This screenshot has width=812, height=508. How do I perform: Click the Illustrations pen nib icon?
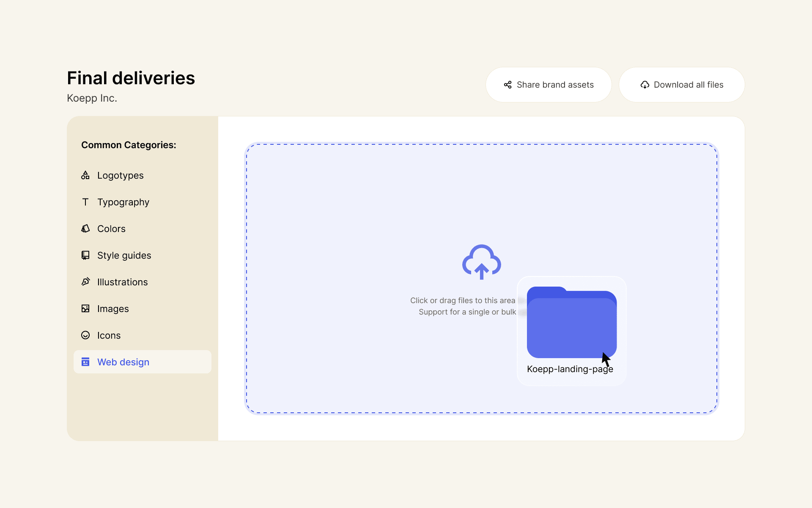85,282
